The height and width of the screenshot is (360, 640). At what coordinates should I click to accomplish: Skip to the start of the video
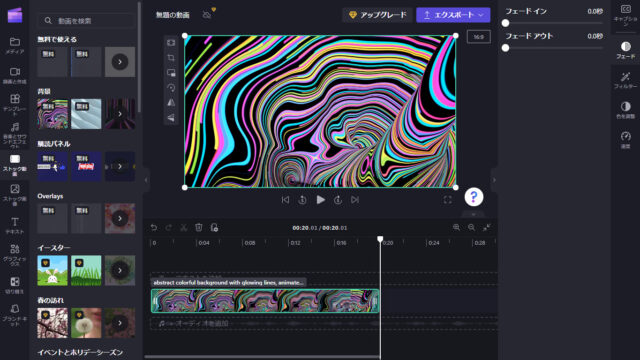coord(285,200)
